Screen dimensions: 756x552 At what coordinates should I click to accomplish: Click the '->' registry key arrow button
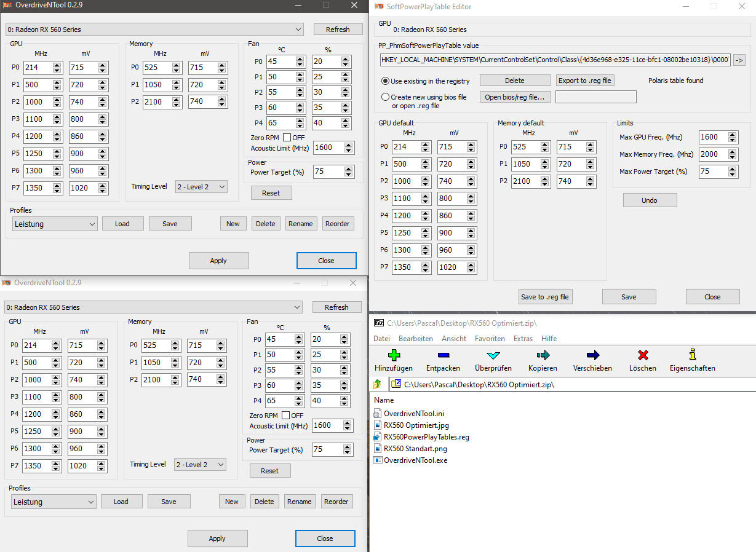pos(739,60)
